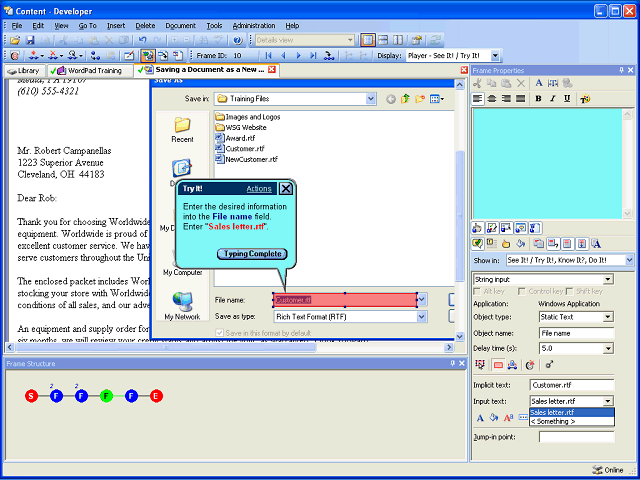The image size is (640, 480).
Task: Click the Bold B icon in Frame Properties
Action: [x=538, y=99]
